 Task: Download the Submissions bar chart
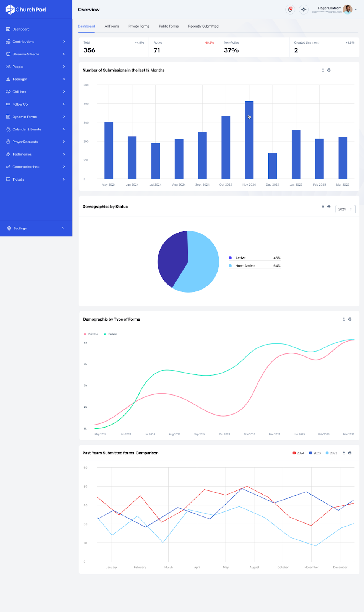click(323, 70)
